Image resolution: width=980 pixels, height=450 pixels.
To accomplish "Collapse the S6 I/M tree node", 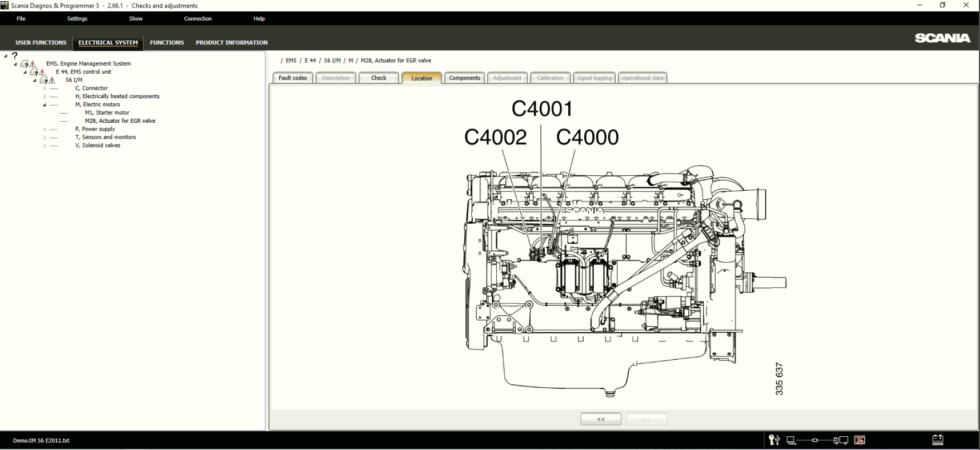I will 35,81.
